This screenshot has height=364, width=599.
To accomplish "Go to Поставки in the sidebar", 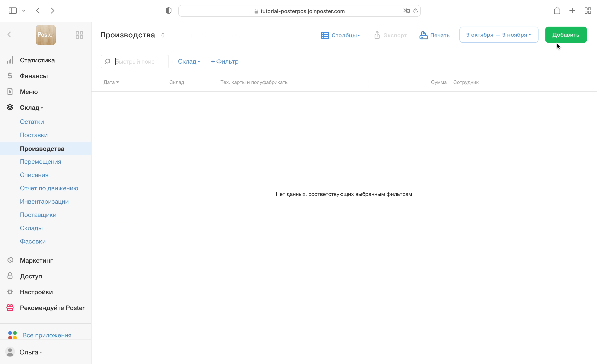I will 34,135.
